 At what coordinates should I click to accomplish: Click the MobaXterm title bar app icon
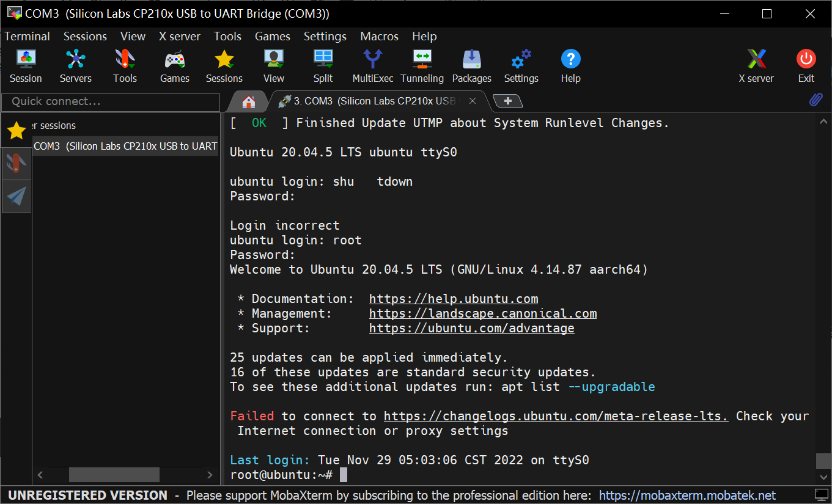coord(13,13)
